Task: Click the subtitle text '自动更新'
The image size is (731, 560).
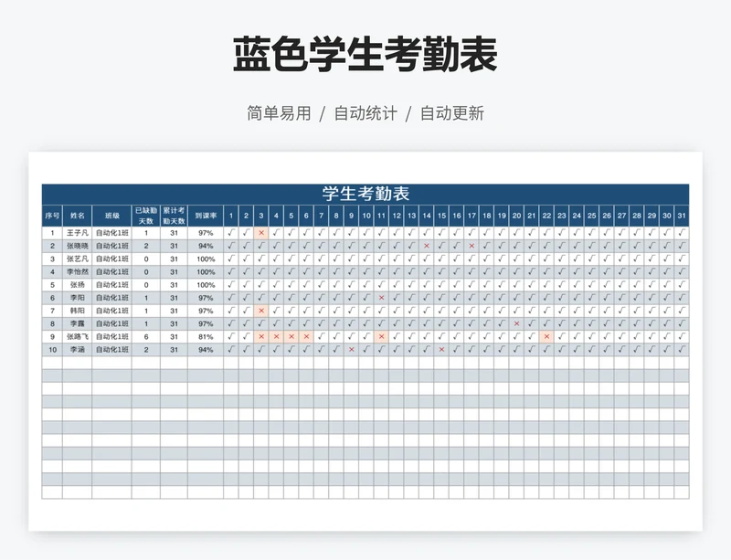Action: coord(452,113)
